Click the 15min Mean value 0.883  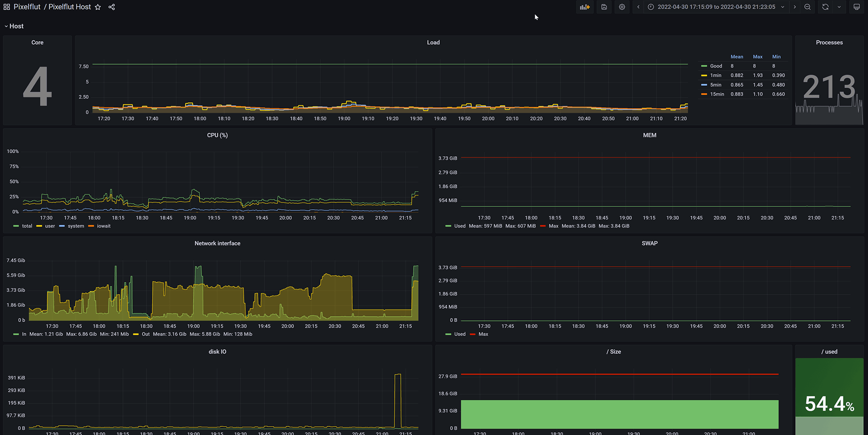click(x=737, y=94)
